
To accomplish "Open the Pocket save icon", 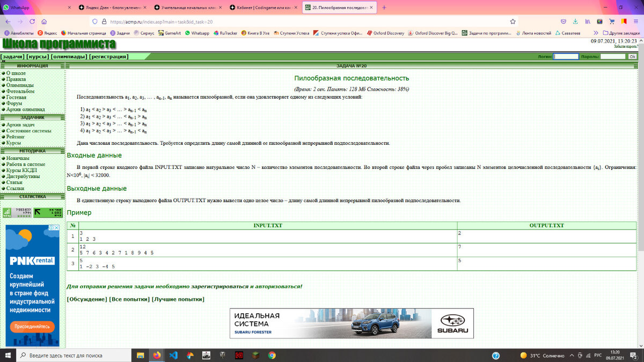I will [563, 21].
